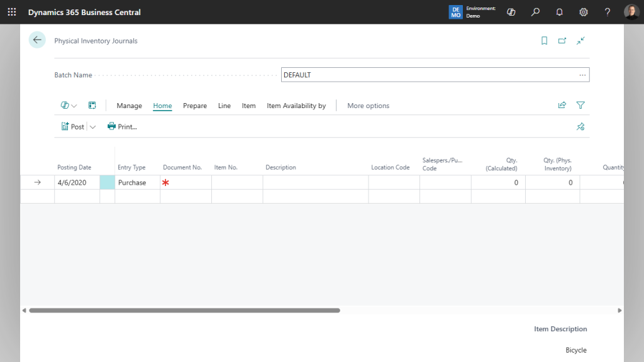Switch to the Prepare tab
Screen dimensions: 644x362
(194, 106)
